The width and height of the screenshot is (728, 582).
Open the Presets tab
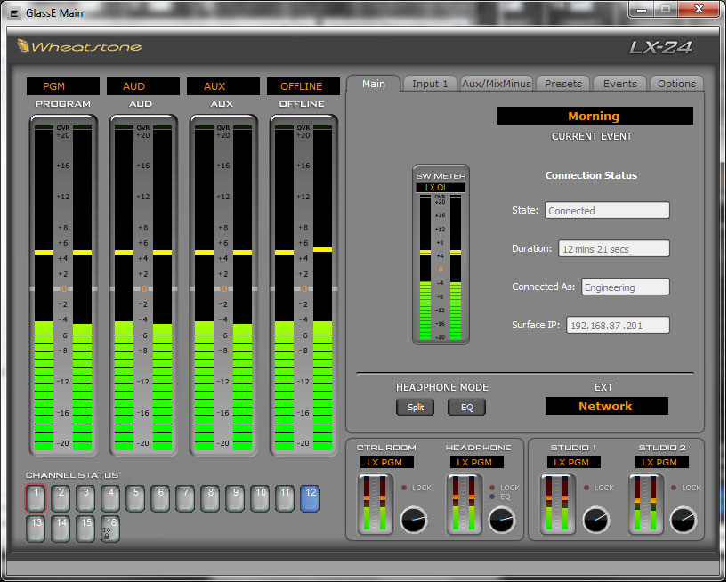(x=562, y=84)
